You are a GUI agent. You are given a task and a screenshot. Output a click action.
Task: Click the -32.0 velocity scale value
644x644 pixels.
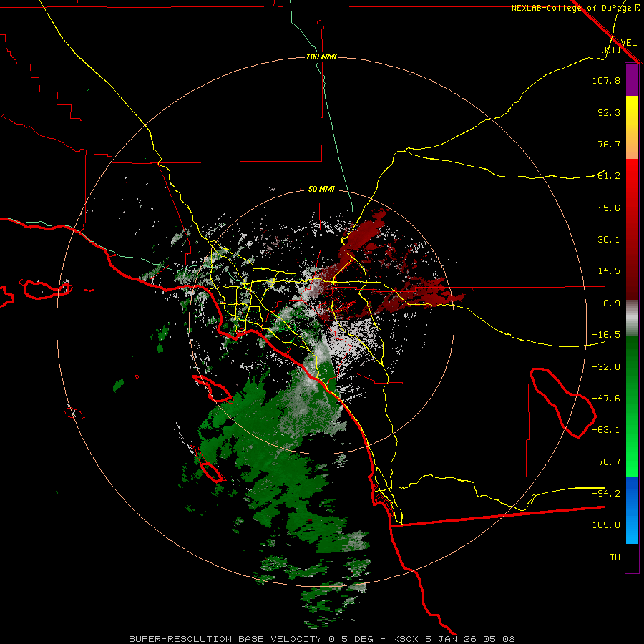tap(606, 367)
